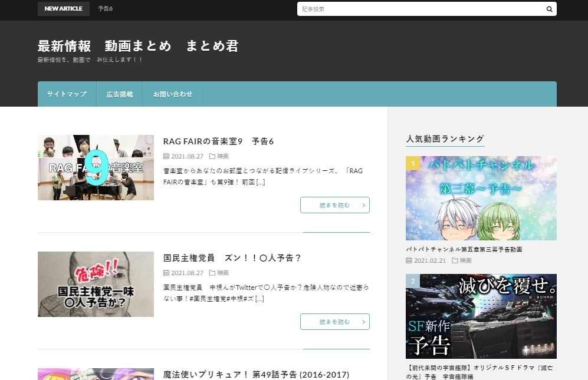Open article title RAG FAIRの音楽室9 予告6
The height and width of the screenshot is (380, 588).
218,141
